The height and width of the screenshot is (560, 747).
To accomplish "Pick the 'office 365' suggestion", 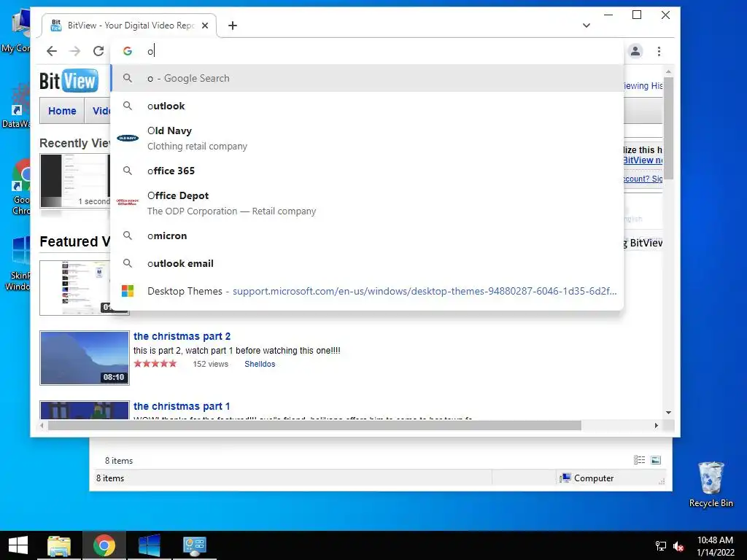I will pos(367,171).
